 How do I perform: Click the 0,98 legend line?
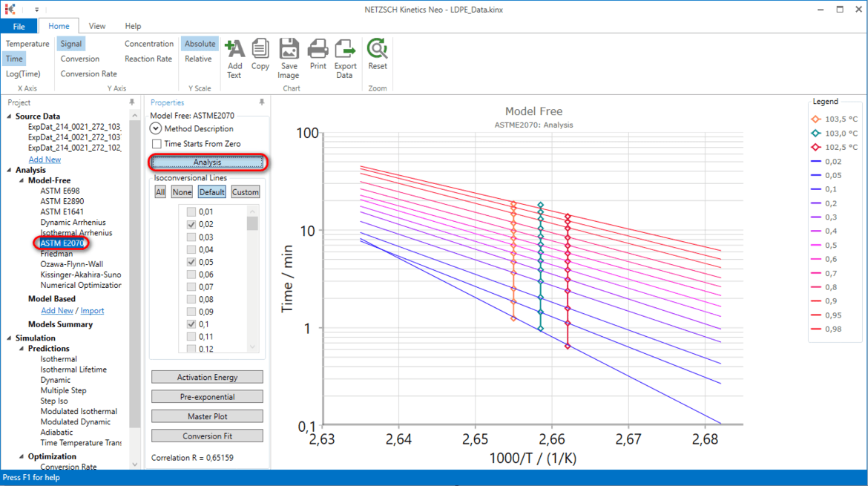815,329
